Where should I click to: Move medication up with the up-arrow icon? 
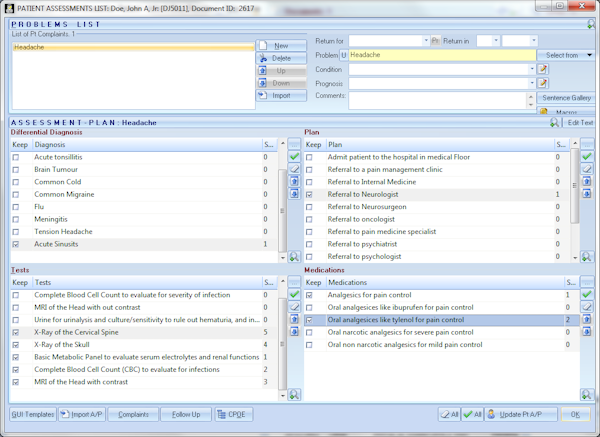pyautogui.click(x=587, y=319)
